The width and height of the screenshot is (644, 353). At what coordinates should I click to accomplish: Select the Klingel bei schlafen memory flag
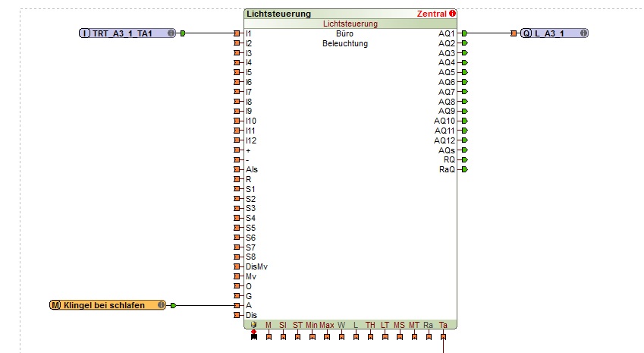(x=108, y=305)
